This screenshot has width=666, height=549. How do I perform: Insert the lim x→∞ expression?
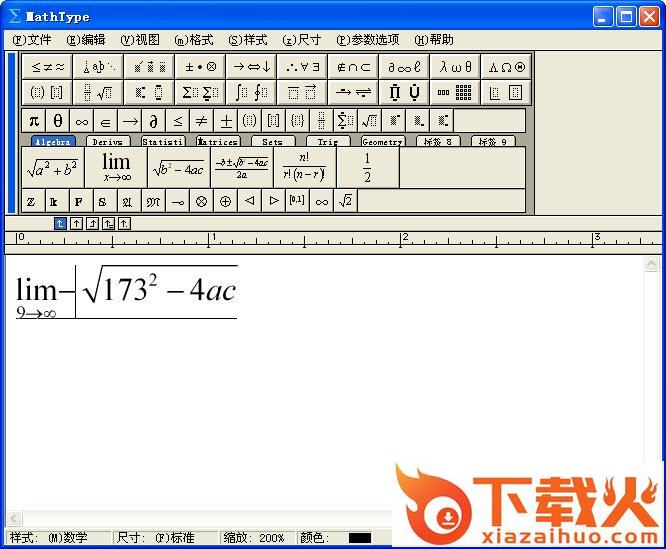(116, 168)
